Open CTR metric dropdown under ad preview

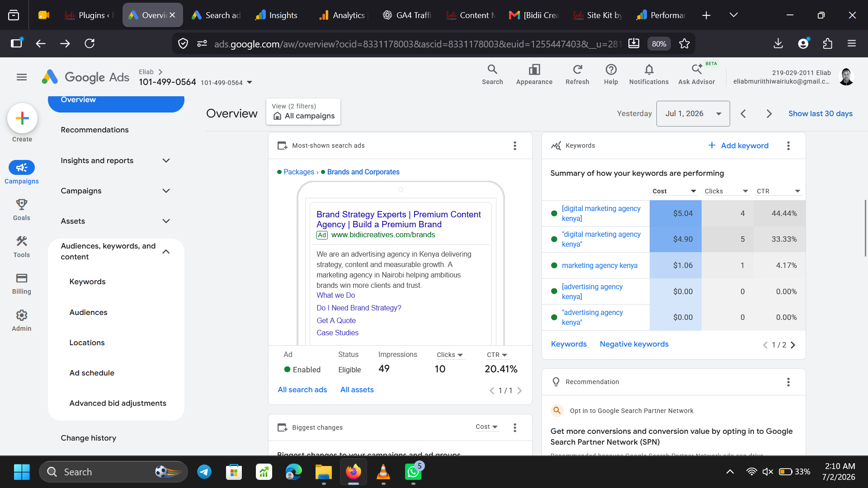click(x=497, y=355)
